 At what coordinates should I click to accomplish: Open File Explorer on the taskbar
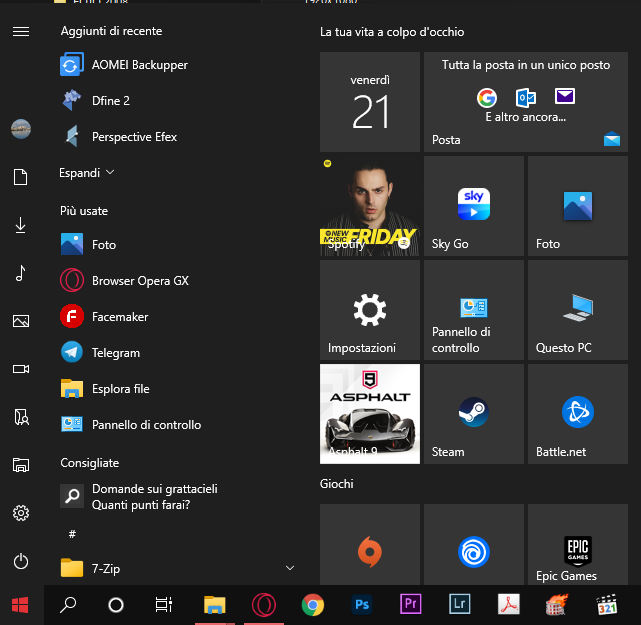click(x=215, y=605)
